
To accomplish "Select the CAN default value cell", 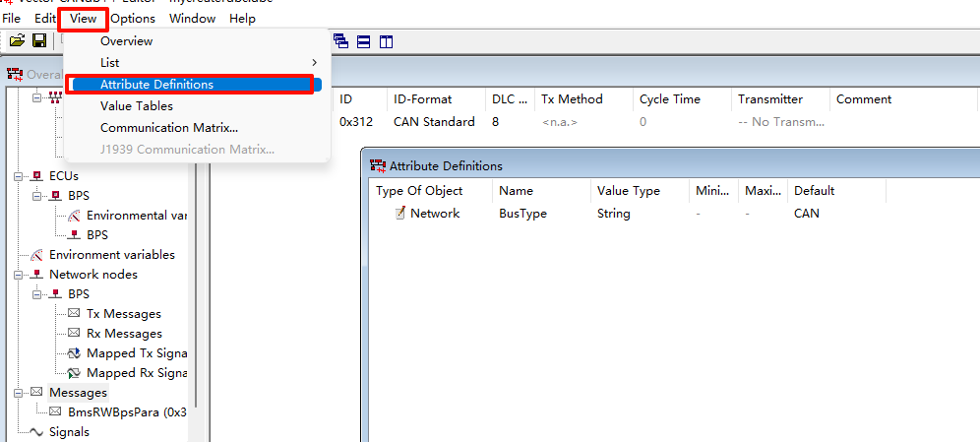I will pyautogui.click(x=806, y=214).
